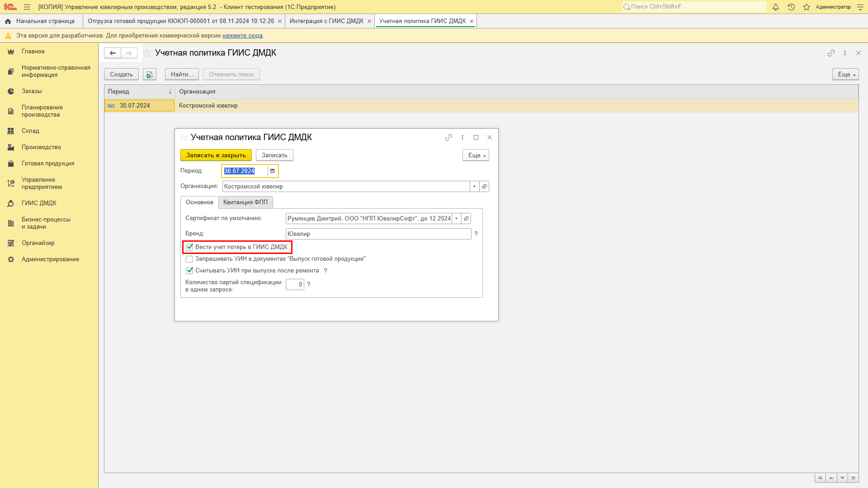Screen dimensions: 868x488
Task: Open service settings icon next to Администратор
Action: (x=860, y=7)
